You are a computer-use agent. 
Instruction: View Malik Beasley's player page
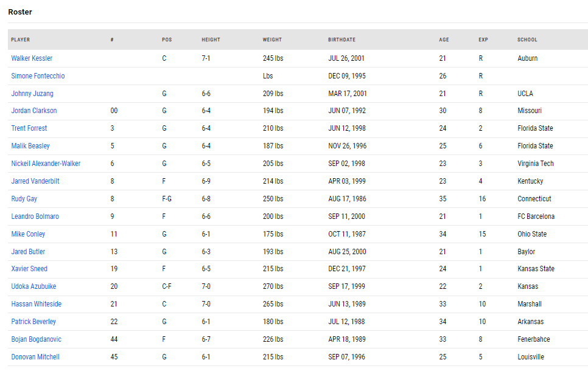pos(30,146)
